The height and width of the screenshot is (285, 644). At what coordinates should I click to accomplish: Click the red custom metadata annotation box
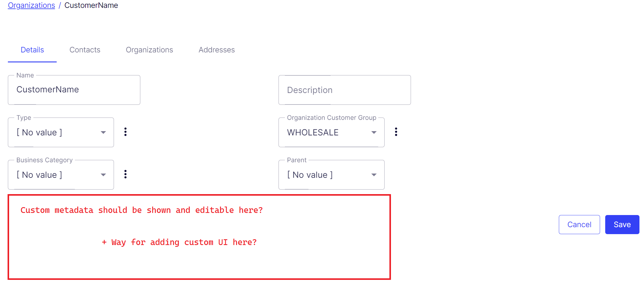pos(199,237)
